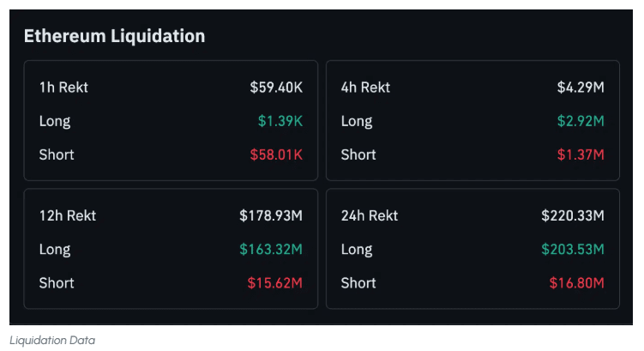The height and width of the screenshot is (351, 644).
Task: Click the red $15.62M short value
Action: coord(276,283)
